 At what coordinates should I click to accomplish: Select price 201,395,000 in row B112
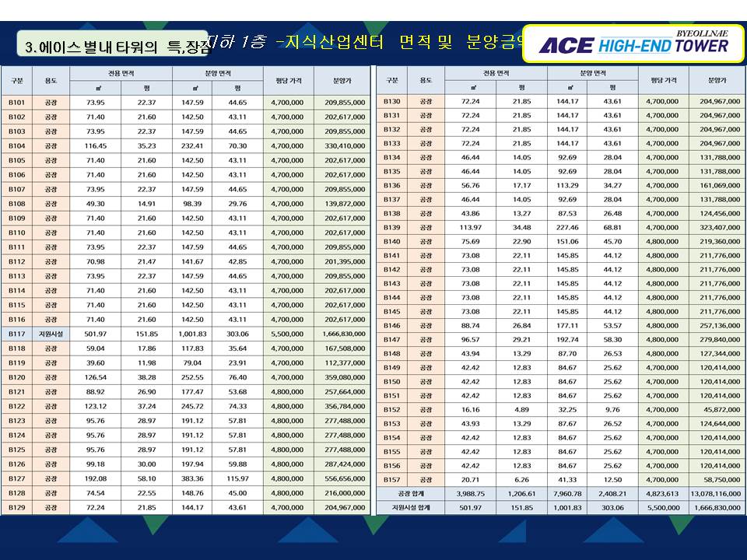[x=345, y=261]
